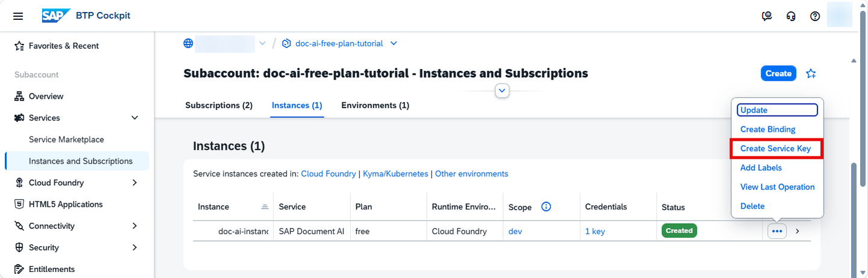Screen dimensions: 868x278
Task: Click the free plan cell
Action: 362,231
